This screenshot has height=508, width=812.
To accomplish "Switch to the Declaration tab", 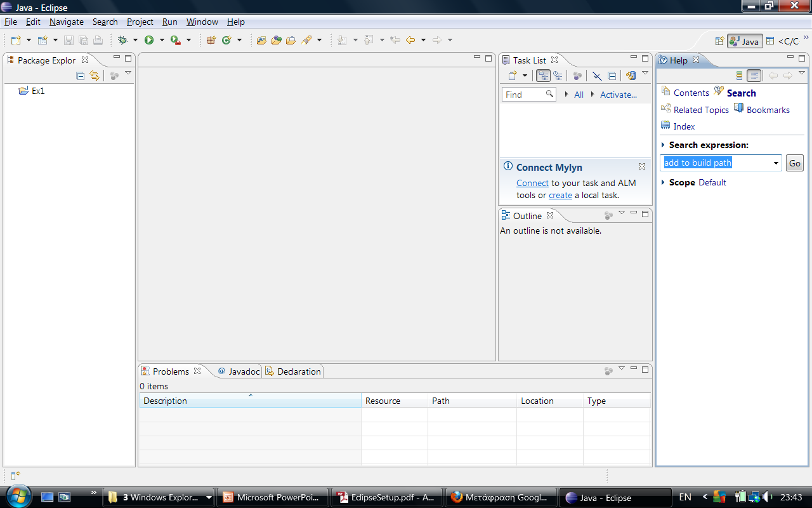I will [293, 371].
